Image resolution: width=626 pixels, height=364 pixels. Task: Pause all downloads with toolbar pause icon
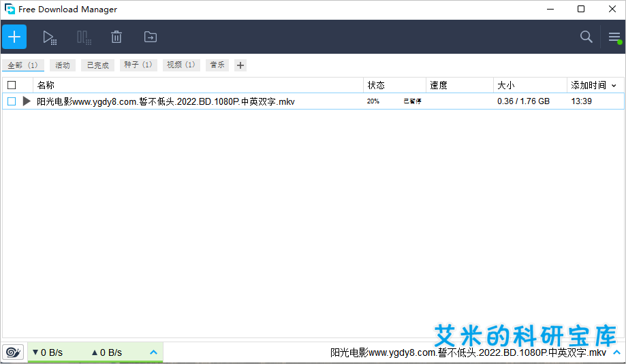point(84,37)
